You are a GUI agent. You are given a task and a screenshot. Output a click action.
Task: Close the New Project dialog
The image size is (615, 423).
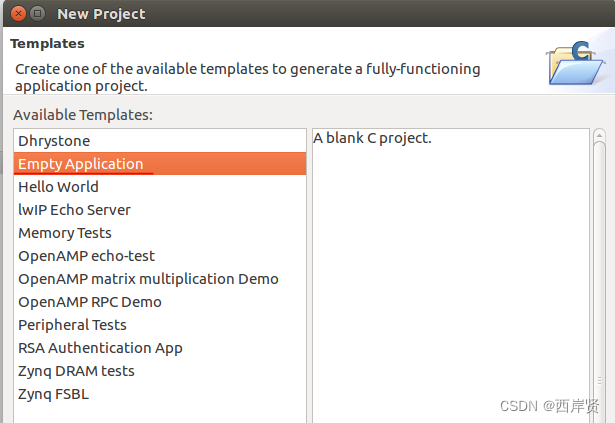tap(15, 14)
